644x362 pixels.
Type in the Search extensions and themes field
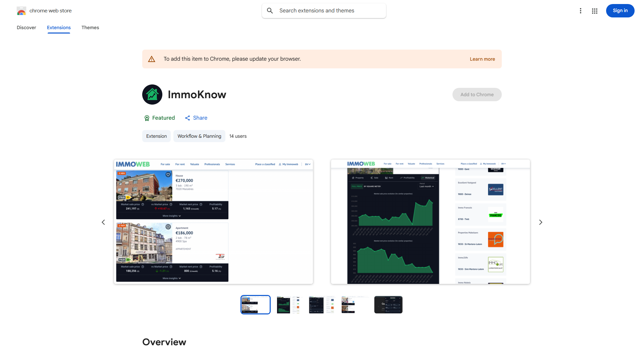(x=330, y=11)
